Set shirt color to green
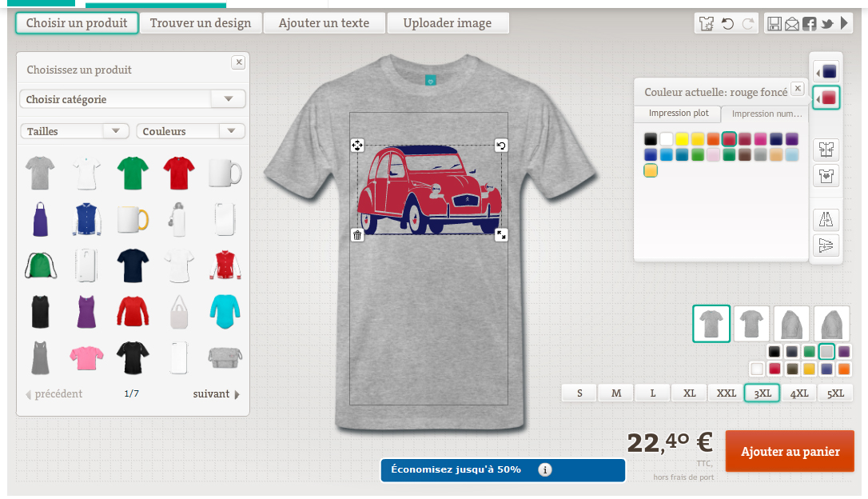The height and width of the screenshot is (499, 868). [810, 351]
